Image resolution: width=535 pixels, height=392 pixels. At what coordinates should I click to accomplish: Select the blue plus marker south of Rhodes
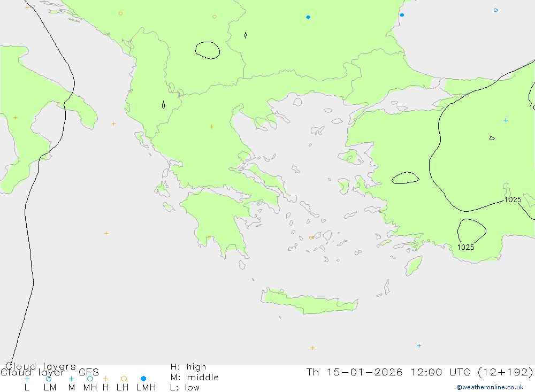(419, 345)
